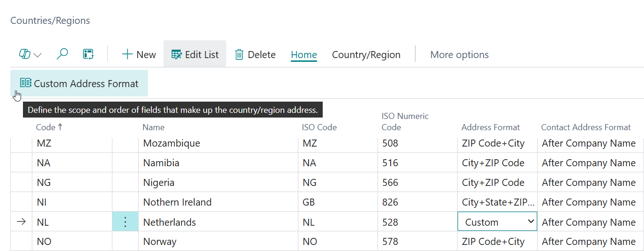The height and width of the screenshot is (251, 644).
Task: Click the Mozambique name cell
Action: click(x=171, y=143)
